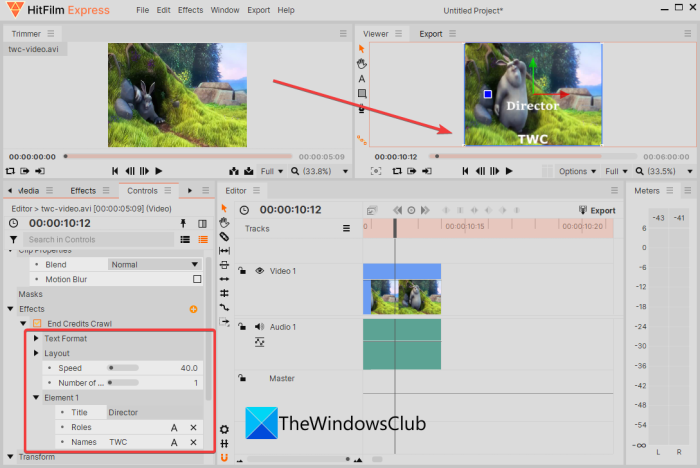The height and width of the screenshot is (468, 700).
Task: Collapse End Credits Crawl effect
Action: [23, 323]
